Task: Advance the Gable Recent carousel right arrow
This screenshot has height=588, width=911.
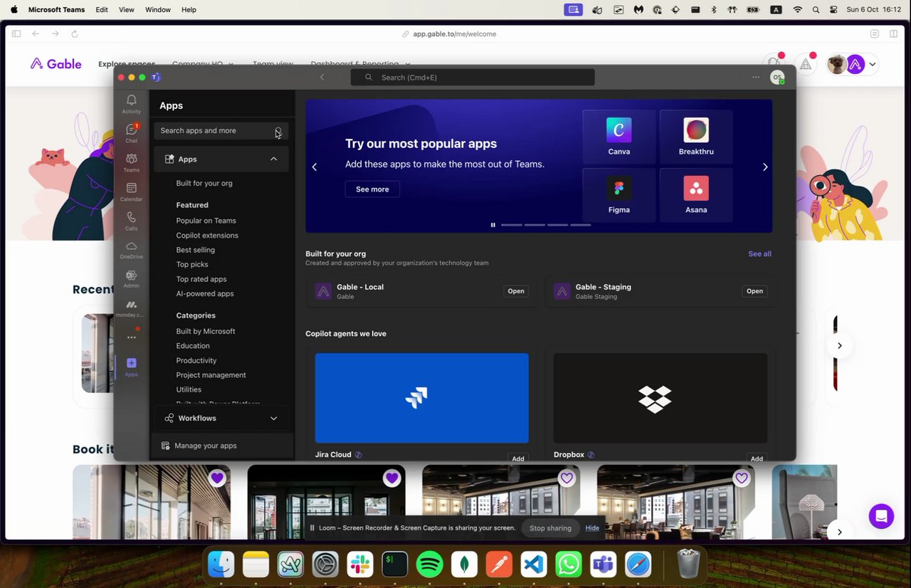Action: (x=840, y=345)
